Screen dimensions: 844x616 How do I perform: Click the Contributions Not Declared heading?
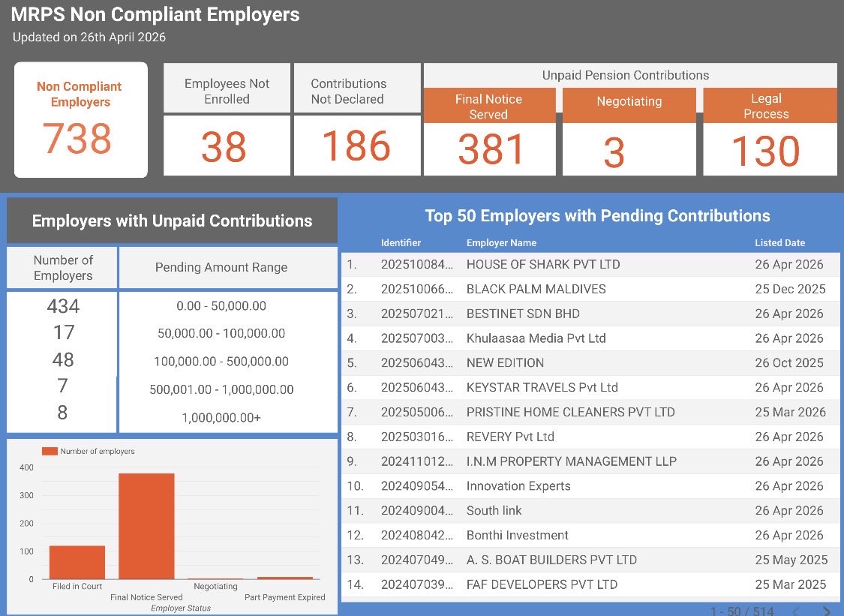(x=347, y=91)
